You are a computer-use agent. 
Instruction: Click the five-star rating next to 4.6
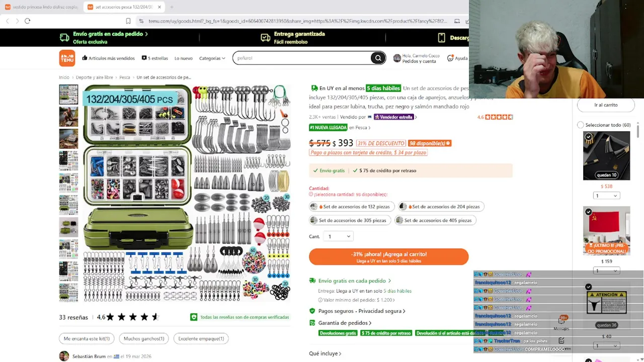499,117
